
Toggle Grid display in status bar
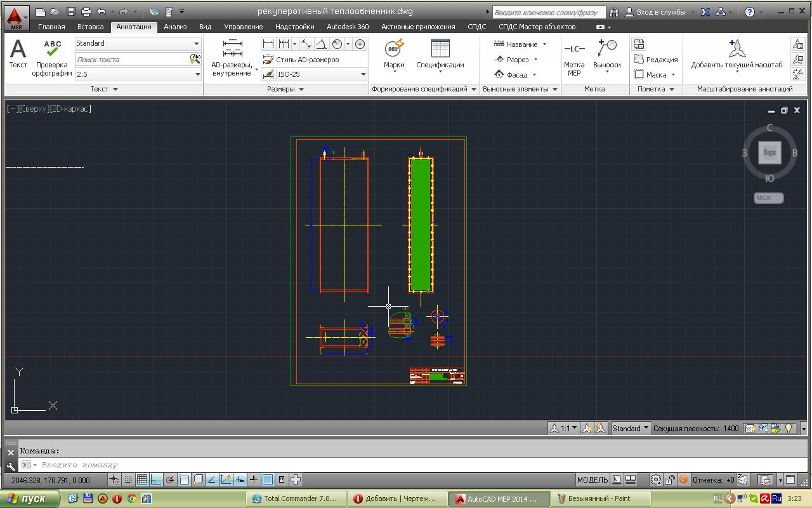pyautogui.click(x=142, y=479)
